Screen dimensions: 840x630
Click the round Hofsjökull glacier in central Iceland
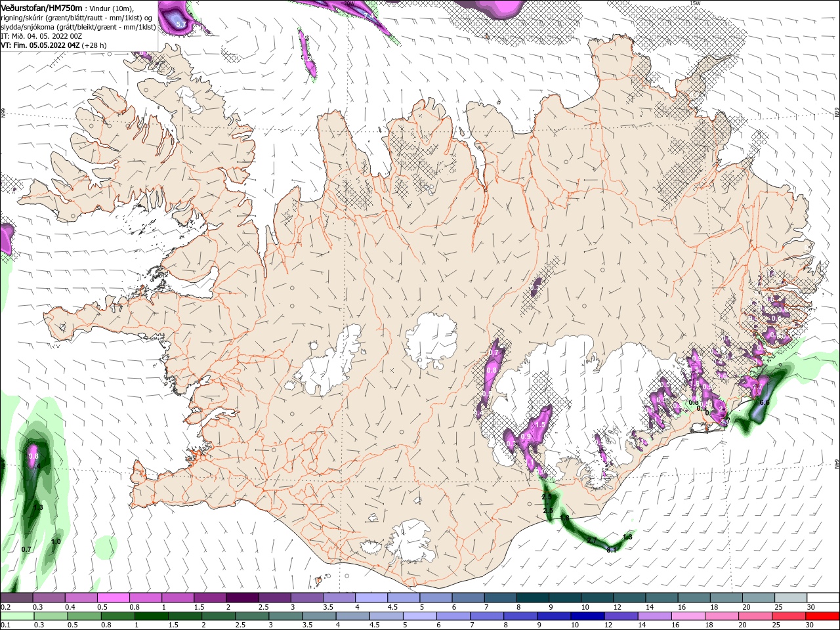pyautogui.click(x=431, y=340)
